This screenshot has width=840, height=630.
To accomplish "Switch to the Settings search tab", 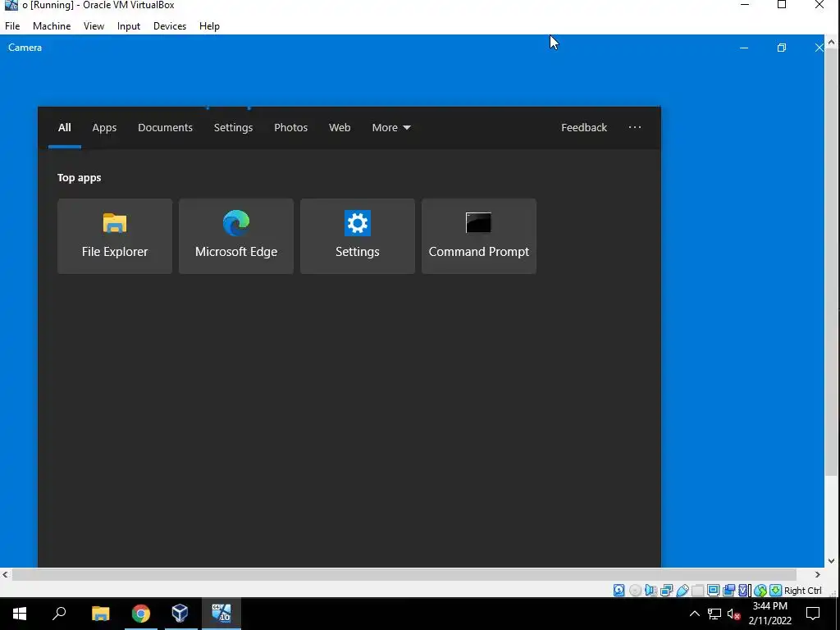I will 233,127.
